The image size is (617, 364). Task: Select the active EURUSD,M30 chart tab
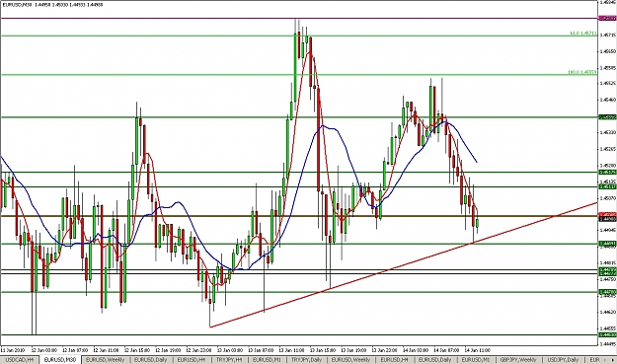click(x=60, y=360)
